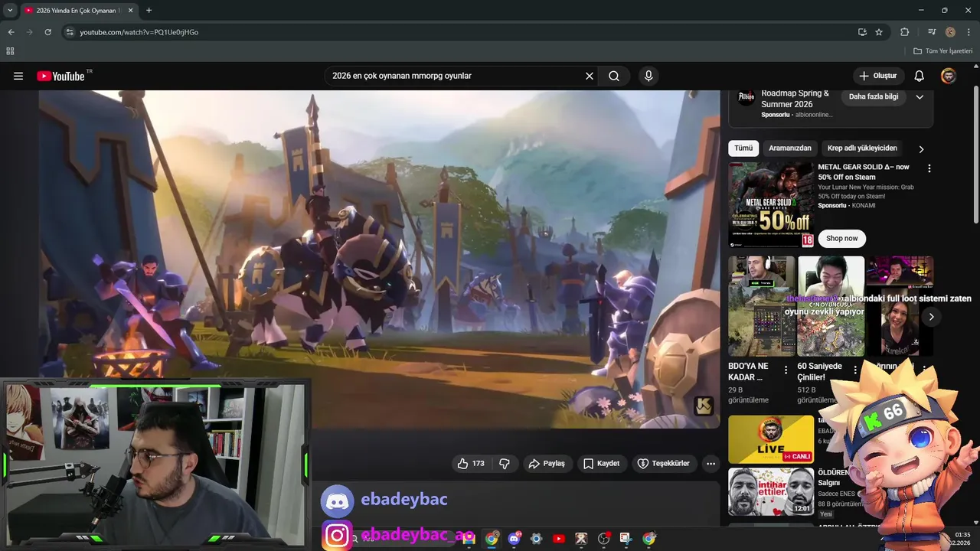The width and height of the screenshot is (980, 551).
Task: Open a new browser tab
Action: 149,11
